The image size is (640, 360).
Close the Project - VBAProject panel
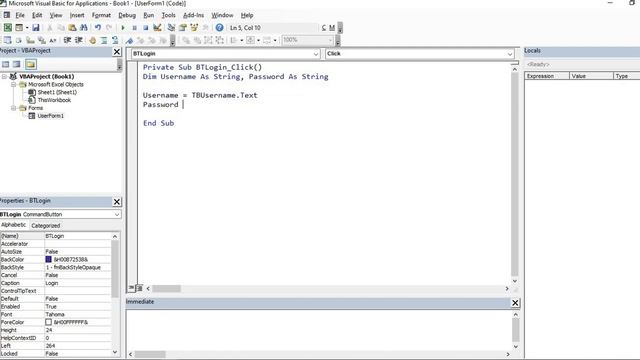117,51
